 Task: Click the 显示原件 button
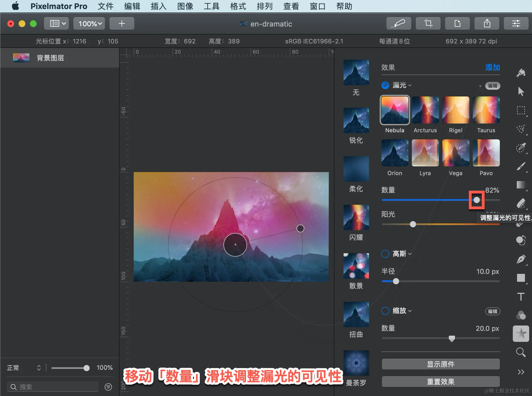441,364
